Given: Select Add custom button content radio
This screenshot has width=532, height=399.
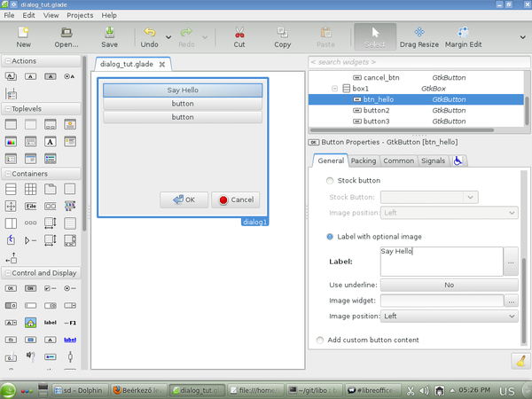Looking at the screenshot, I should tap(320, 340).
